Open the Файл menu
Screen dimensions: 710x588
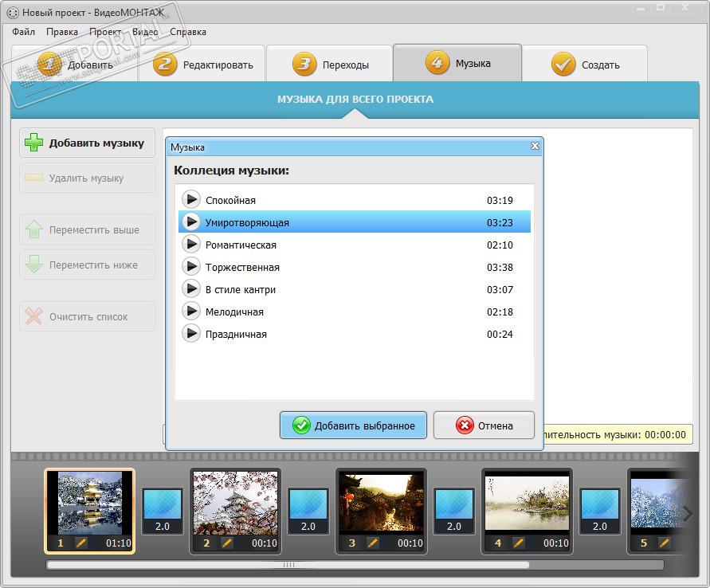[24, 32]
